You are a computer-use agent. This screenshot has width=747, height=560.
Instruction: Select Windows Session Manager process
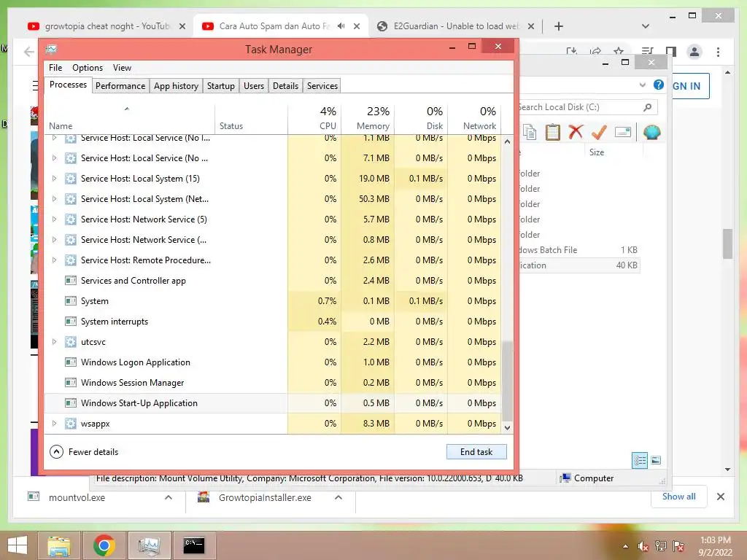tap(273, 383)
